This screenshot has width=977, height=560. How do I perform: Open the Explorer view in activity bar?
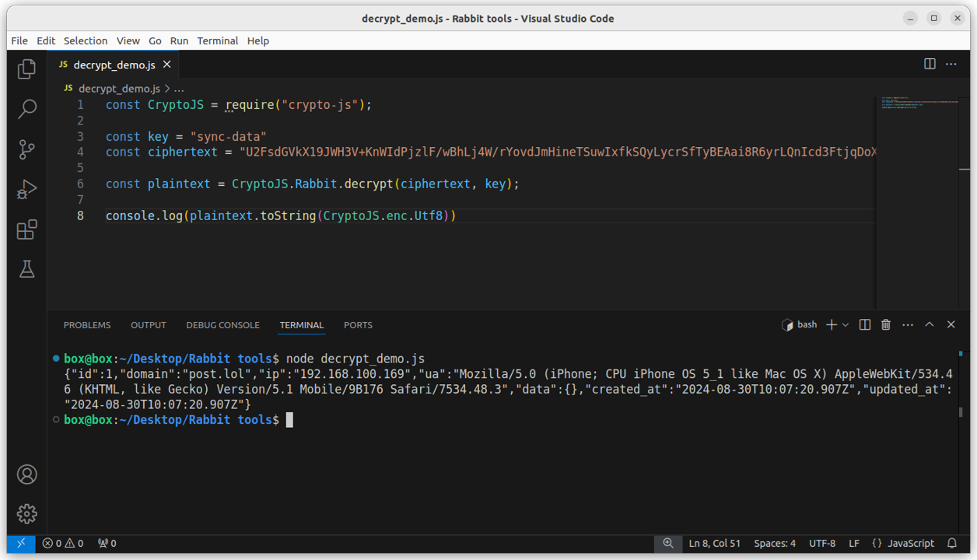tap(27, 68)
